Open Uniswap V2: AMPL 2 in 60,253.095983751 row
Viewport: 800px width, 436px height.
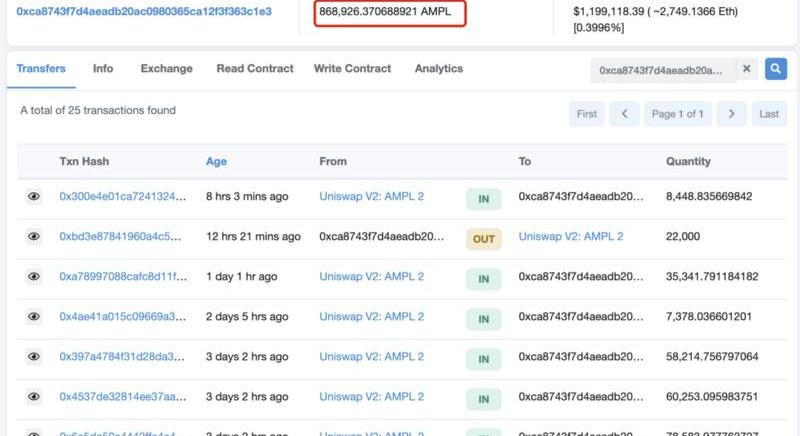click(x=371, y=396)
